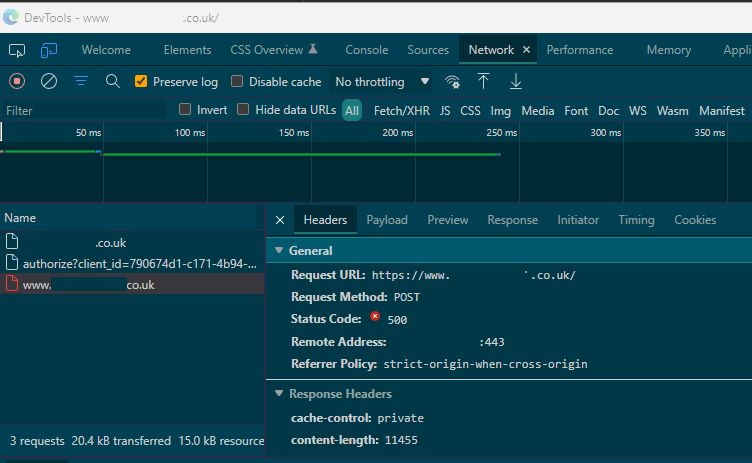Click the Name column header
The image size is (752, 463).
click(128, 218)
